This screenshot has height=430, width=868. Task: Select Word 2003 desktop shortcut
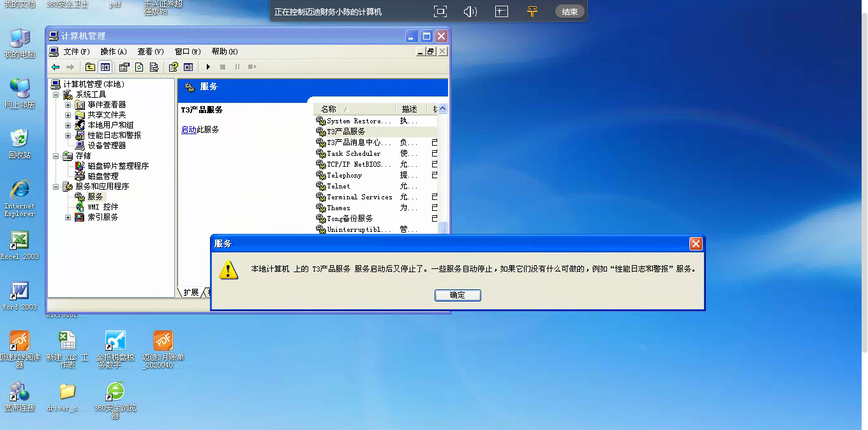[x=20, y=296]
